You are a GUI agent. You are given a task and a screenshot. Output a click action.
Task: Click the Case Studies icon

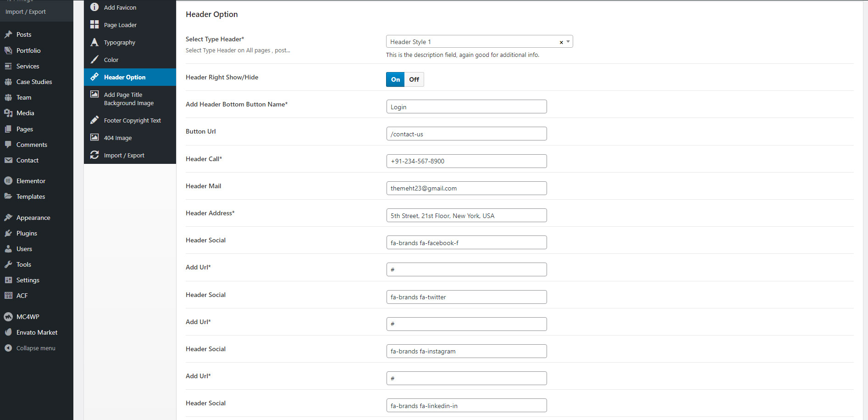tap(8, 82)
